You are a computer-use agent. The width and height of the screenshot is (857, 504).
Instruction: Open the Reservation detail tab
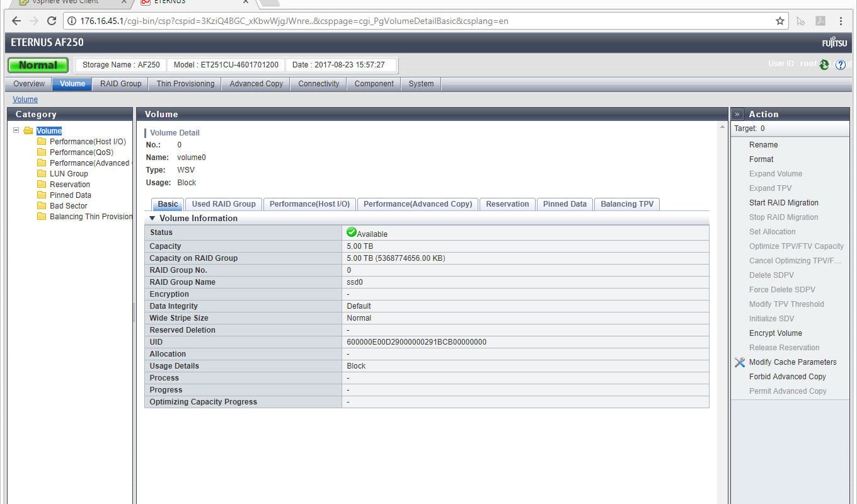(x=508, y=204)
